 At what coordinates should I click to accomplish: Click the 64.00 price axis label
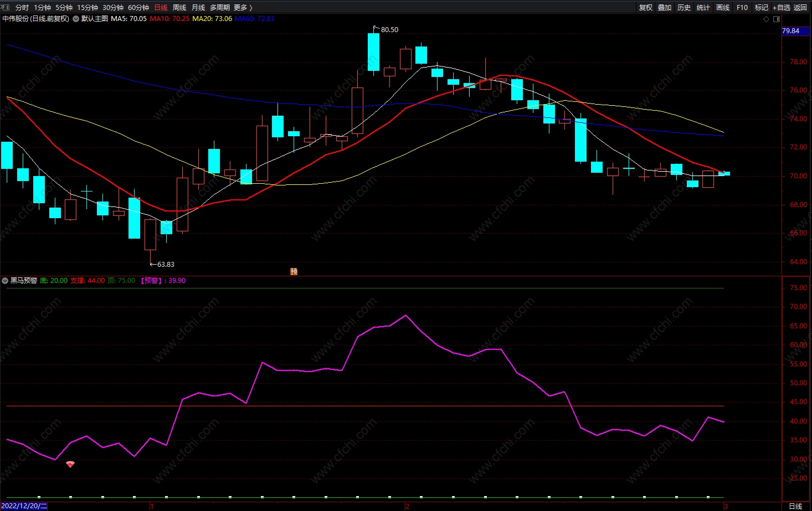pos(798,262)
